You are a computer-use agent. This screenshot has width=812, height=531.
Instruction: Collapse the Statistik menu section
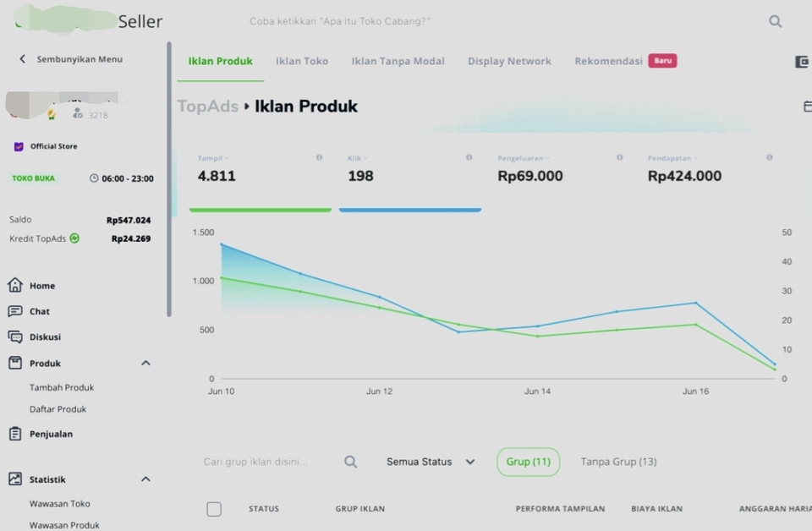pos(146,479)
